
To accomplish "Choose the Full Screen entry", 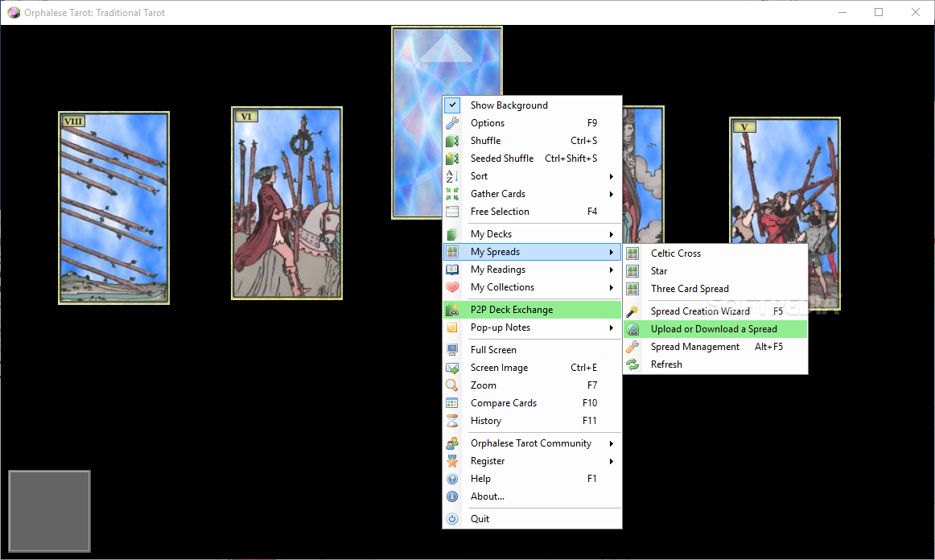I will 532,350.
